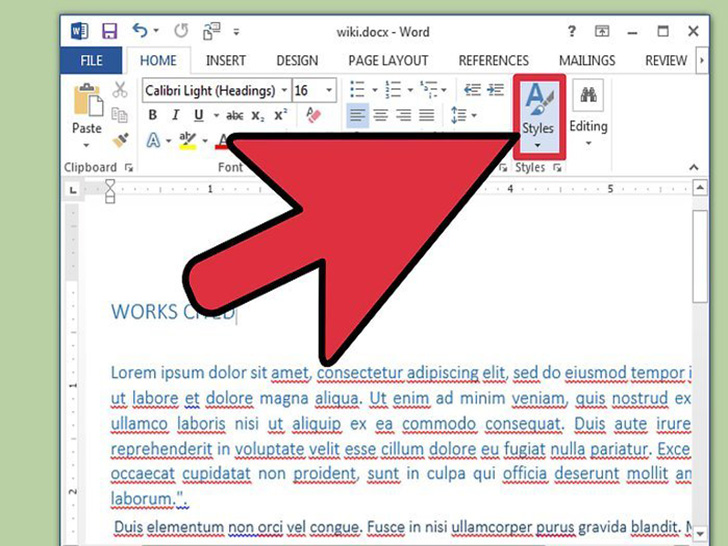Align text left

point(358,115)
